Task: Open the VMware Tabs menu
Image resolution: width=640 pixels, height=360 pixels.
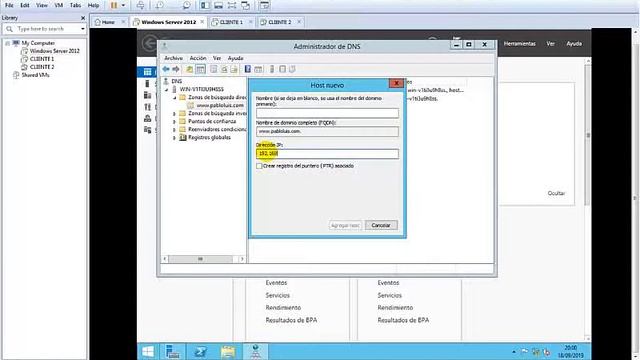Action: (75, 5)
